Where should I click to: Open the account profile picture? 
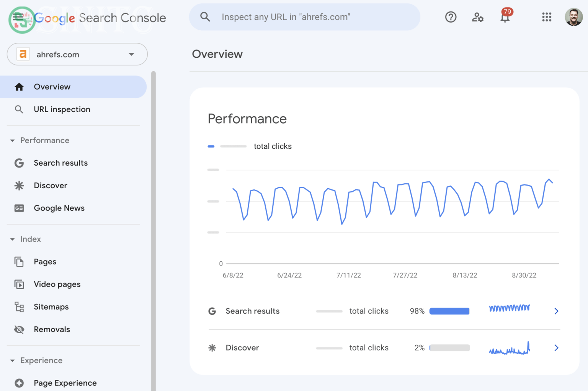(573, 17)
